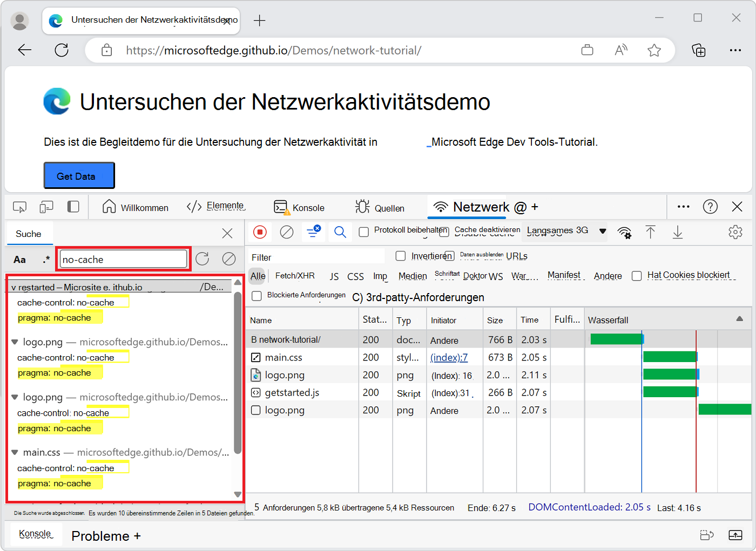Open DevTools settings gear
Viewport: 756px width, 551px height.
tap(735, 232)
